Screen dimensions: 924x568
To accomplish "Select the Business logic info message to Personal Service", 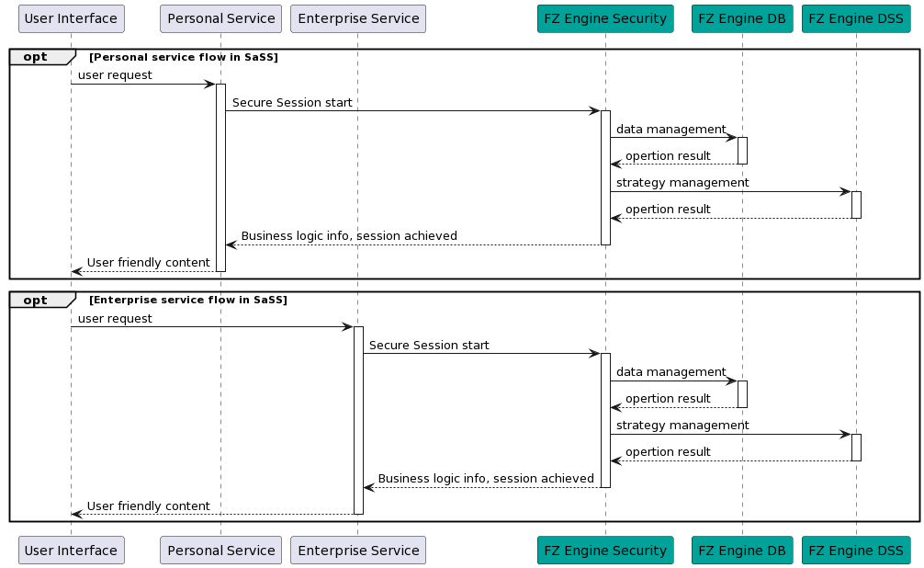I will click(x=349, y=236).
